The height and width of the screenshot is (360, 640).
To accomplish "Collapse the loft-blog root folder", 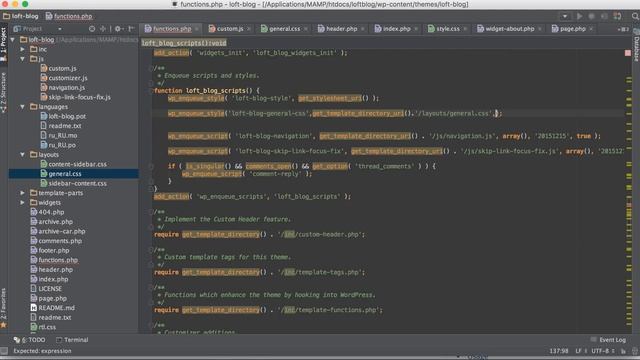I will pos(13,40).
